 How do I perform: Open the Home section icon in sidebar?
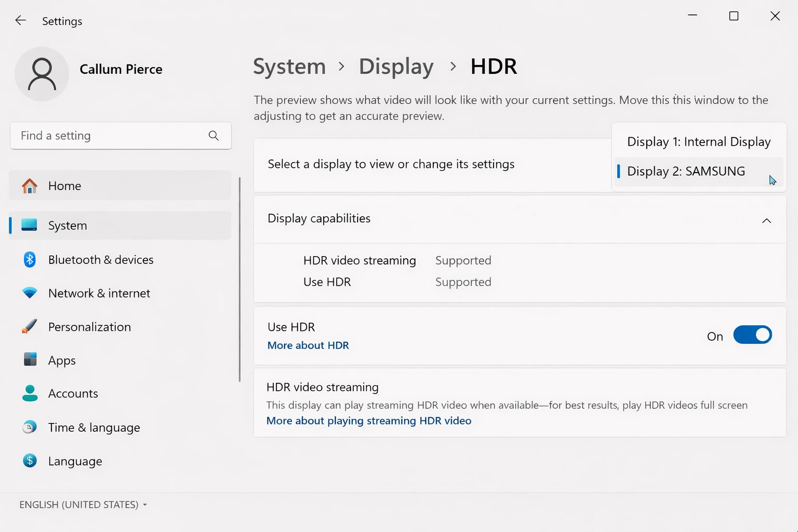click(x=30, y=185)
